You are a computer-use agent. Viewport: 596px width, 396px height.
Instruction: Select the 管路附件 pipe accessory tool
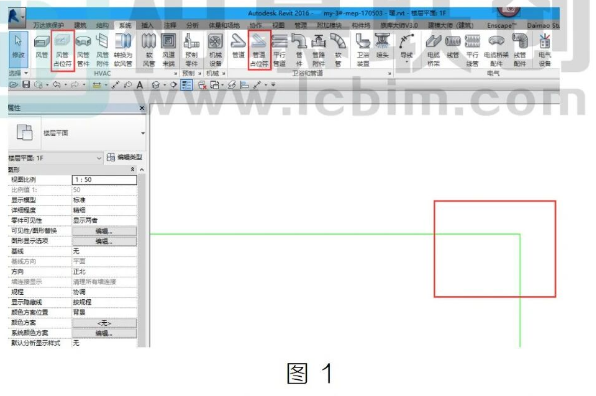319,50
